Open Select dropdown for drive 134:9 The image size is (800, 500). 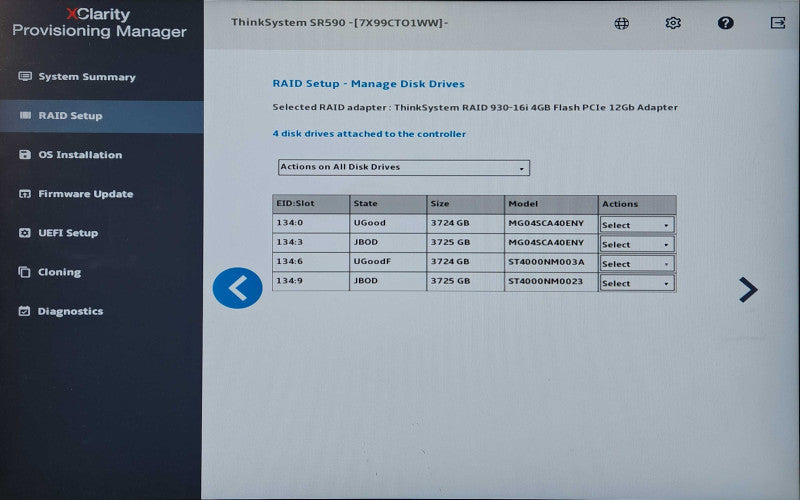click(637, 283)
